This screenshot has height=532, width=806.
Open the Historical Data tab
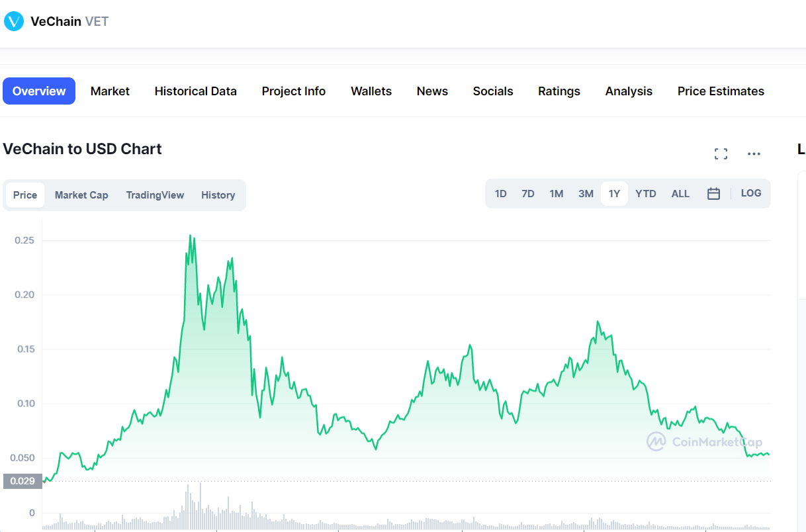coord(196,91)
